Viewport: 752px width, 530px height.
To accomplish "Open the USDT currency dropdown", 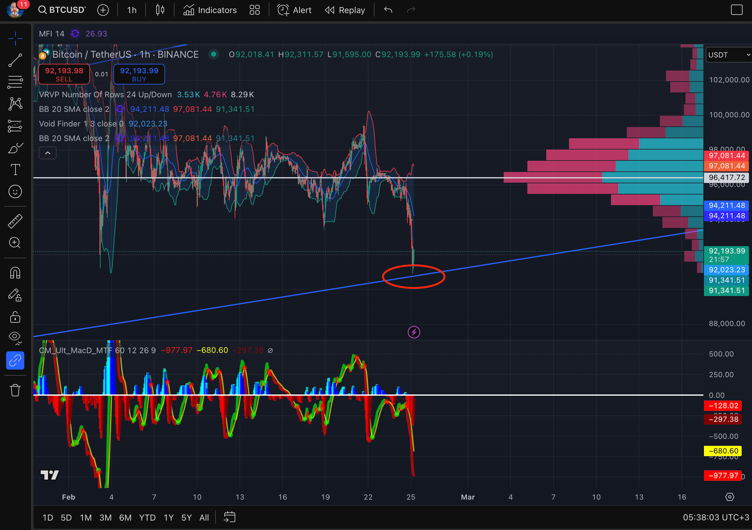I will click(x=728, y=55).
